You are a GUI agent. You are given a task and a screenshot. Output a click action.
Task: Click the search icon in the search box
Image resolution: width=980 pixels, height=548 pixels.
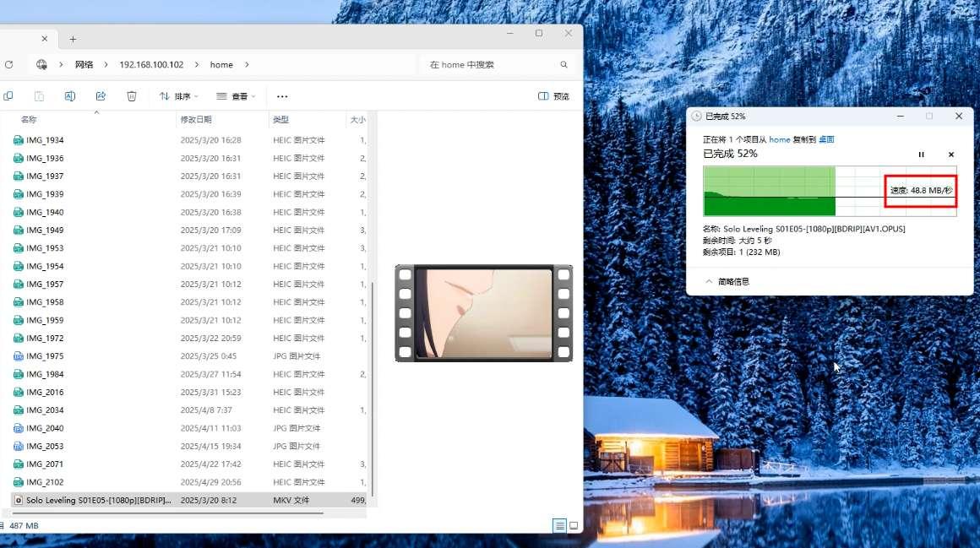[x=563, y=64]
